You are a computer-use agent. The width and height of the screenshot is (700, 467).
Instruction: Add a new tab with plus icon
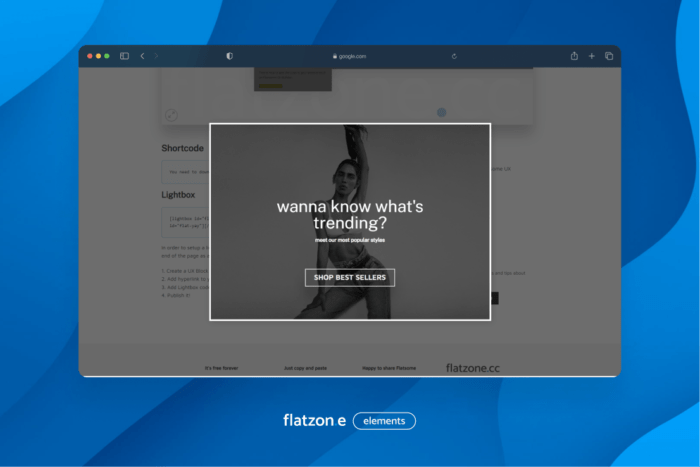point(591,56)
